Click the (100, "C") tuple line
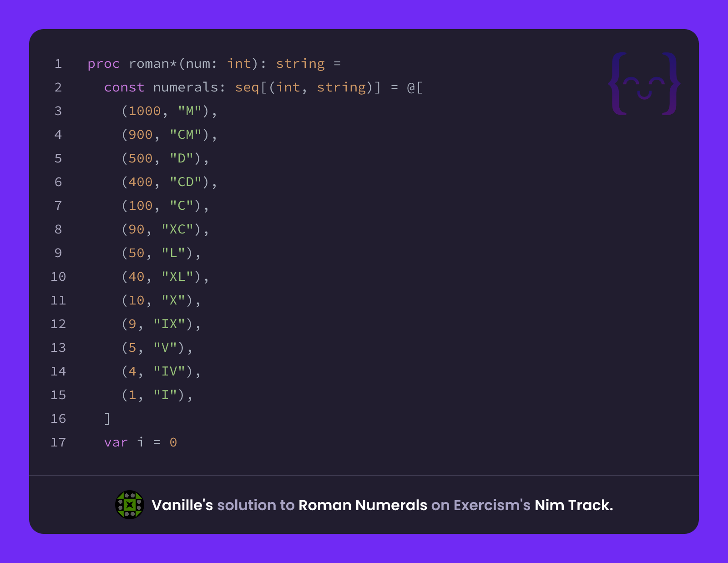Image resolution: width=728 pixels, height=563 pixels. pos(165,206)
